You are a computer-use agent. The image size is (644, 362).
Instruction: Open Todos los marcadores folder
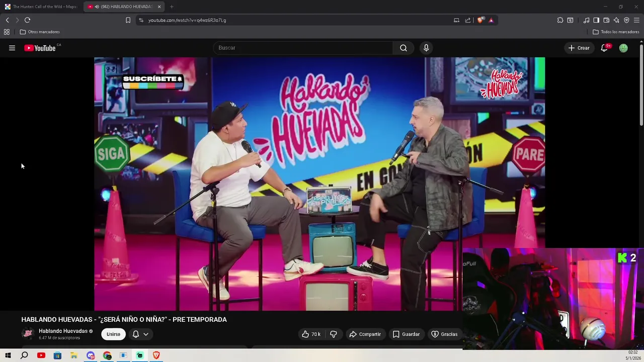pyautogui.click(x=616, y=32)
